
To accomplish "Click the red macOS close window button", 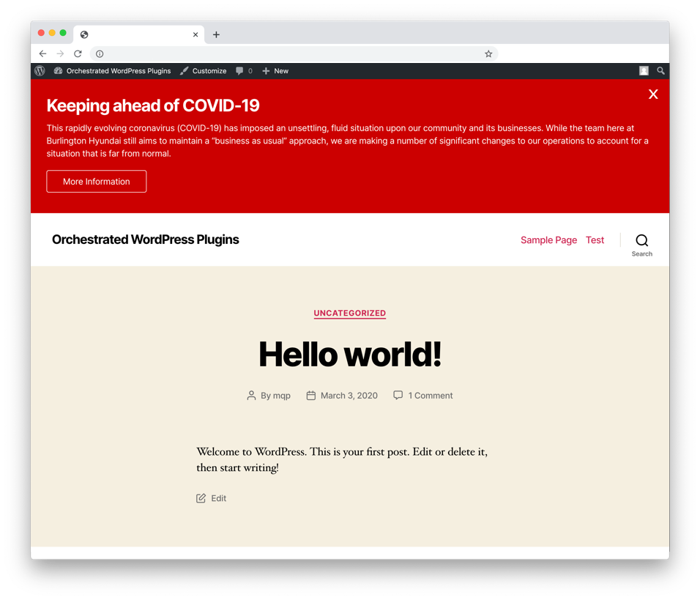I will tap(41, 33).
